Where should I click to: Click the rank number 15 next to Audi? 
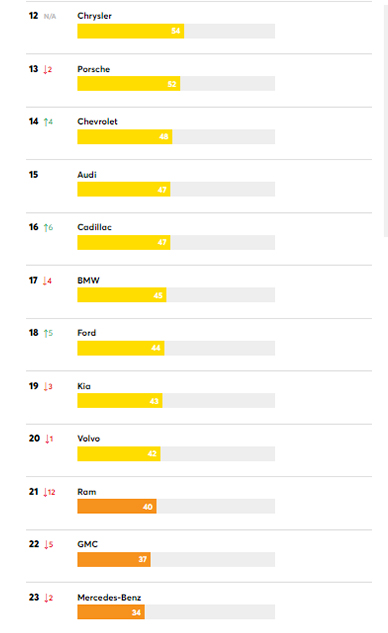point(34,175)
